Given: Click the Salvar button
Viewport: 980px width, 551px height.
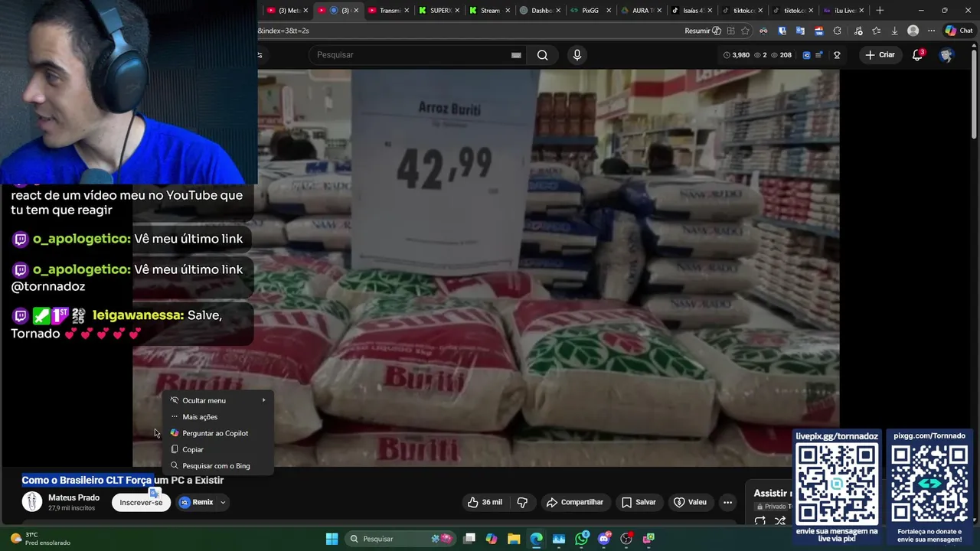Looking at the screenshot, I should 639,502.
